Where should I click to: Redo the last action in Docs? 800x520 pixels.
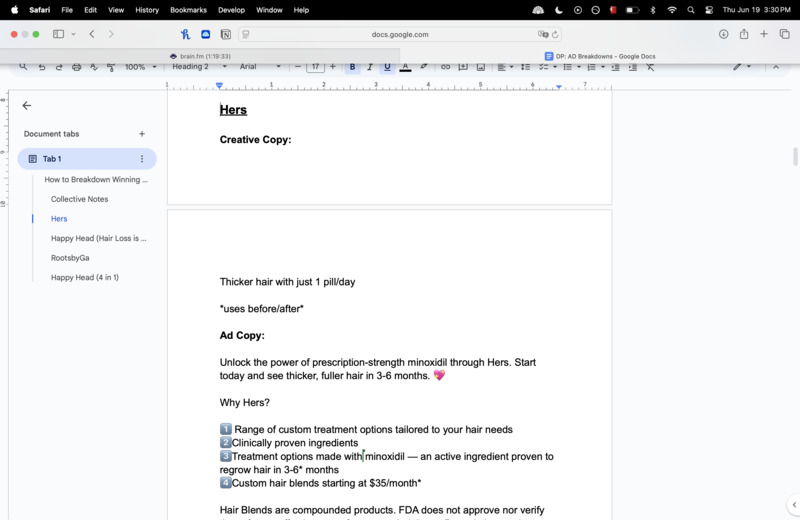(x=59, y=67)
